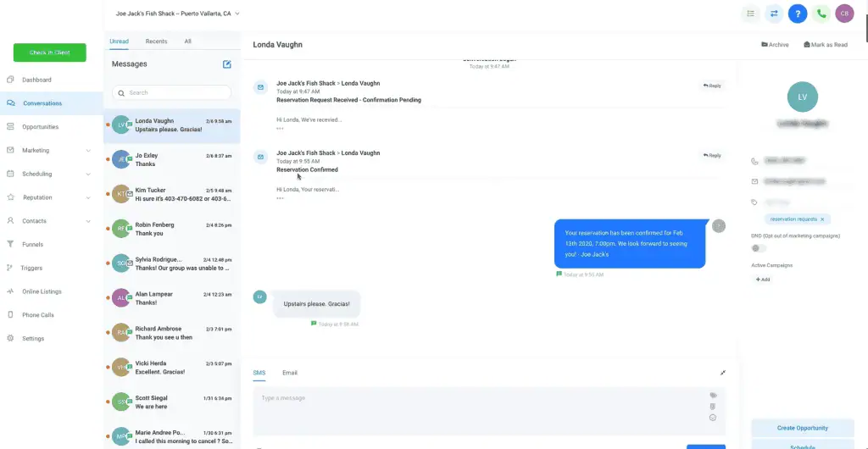Open Vicki Herda conversation
868x449 pixels.
click(x=171, y=368)
